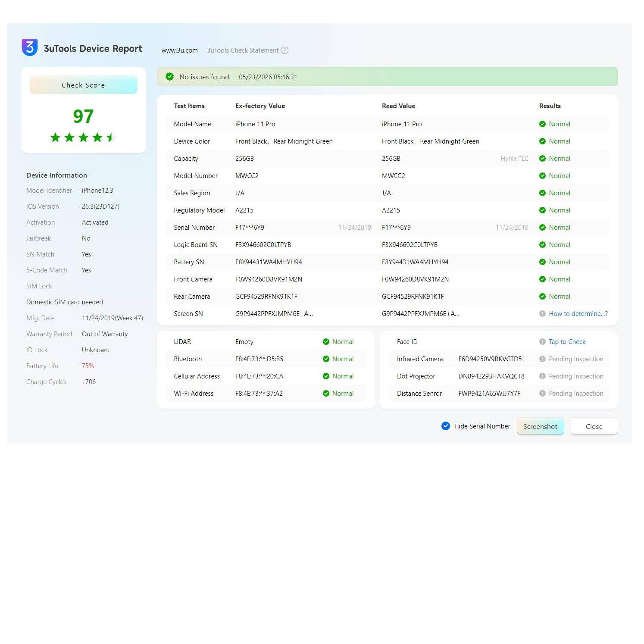Click the green check icon in Model Name row
Image resolution: width=644 pixels, height=644 pixels.
point(542,124)
